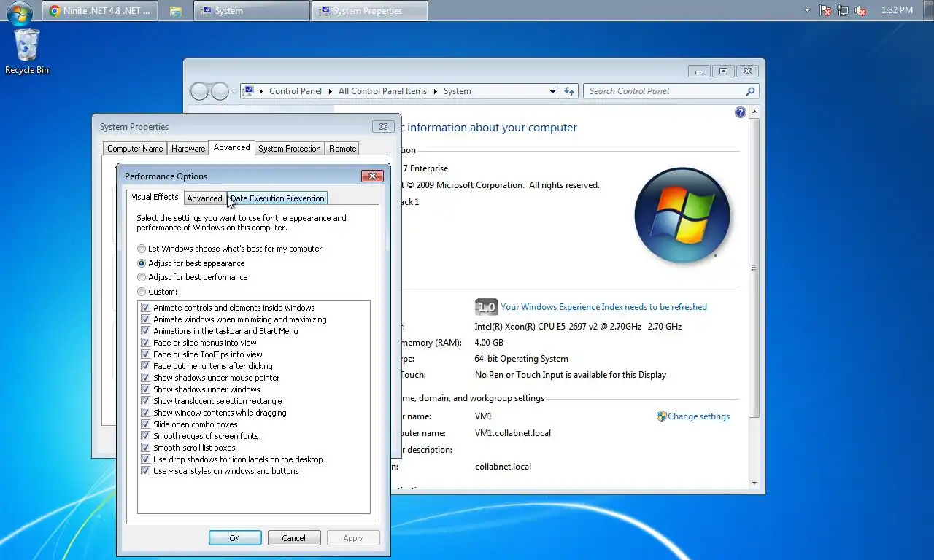The image size is (934, 560).
Task: Click the Back arrow in System window
Action: point(200,91)
